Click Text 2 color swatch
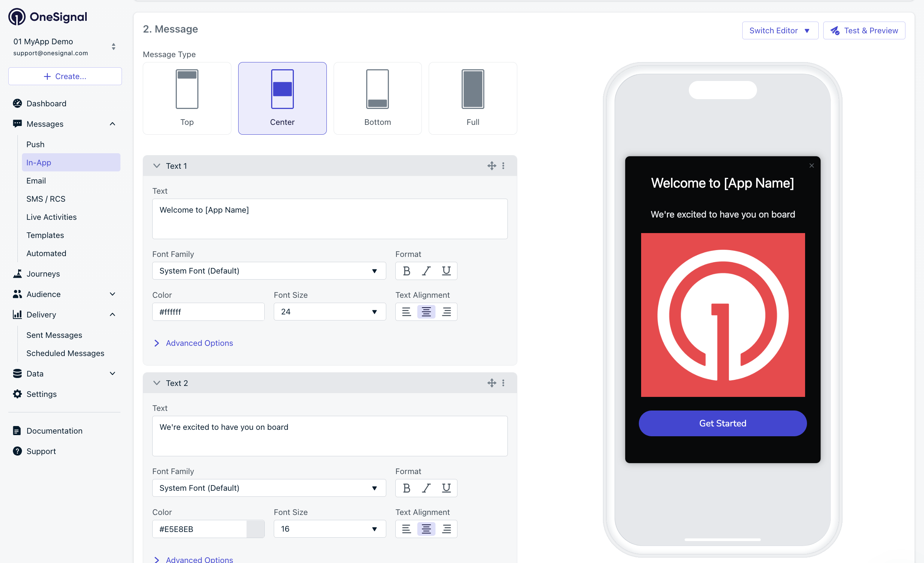Screen dimensions: 924x563 [x=255, y=529]
